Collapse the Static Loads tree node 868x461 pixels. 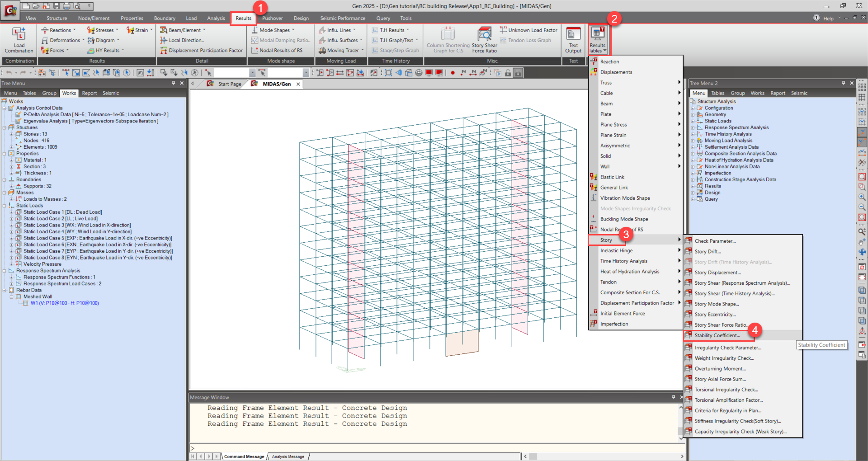[5, 206]
